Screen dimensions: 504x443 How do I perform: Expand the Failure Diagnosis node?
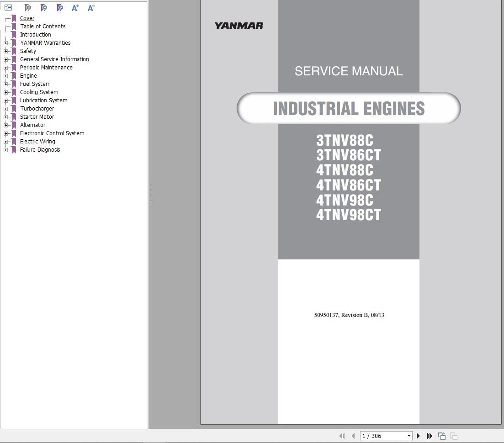pyautogui.click(x=5, y=150)
